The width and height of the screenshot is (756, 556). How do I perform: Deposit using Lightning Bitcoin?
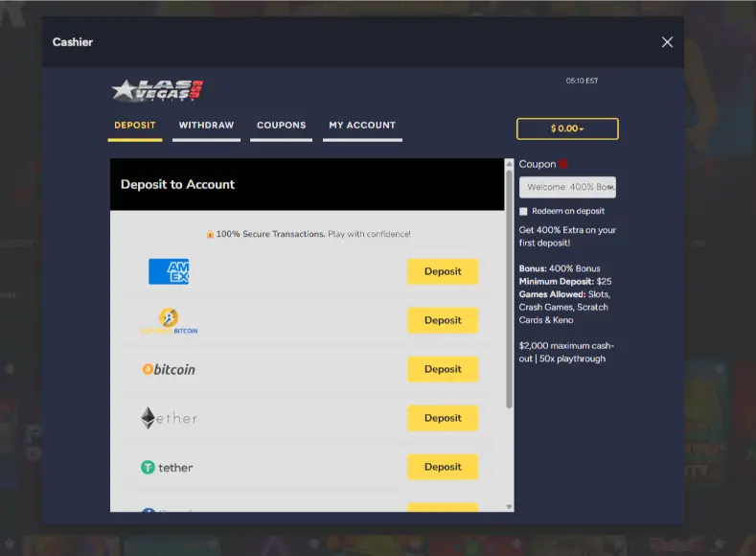443,320
